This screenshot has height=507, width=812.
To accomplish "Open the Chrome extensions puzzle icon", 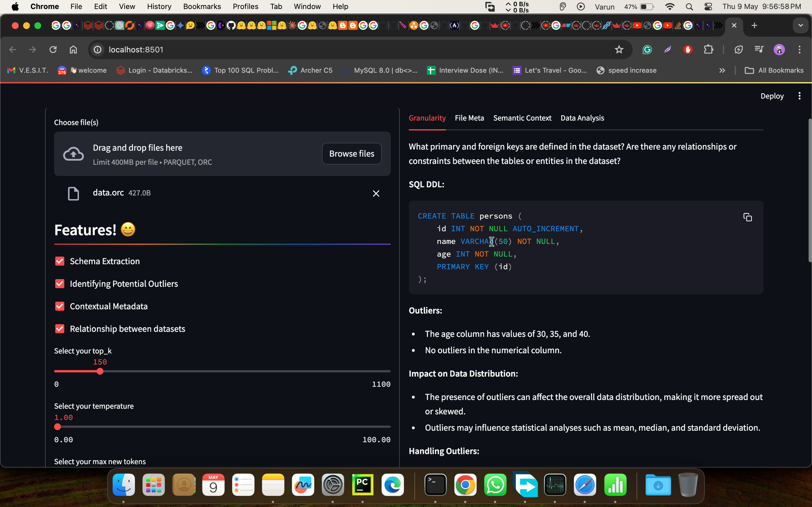I will (x=708, y=50).
